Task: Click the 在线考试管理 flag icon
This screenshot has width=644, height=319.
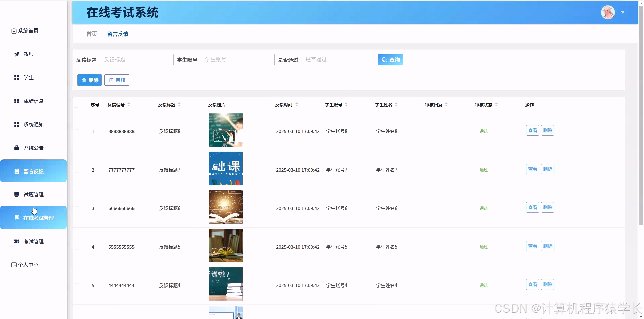Action: (x=16, y=218)
